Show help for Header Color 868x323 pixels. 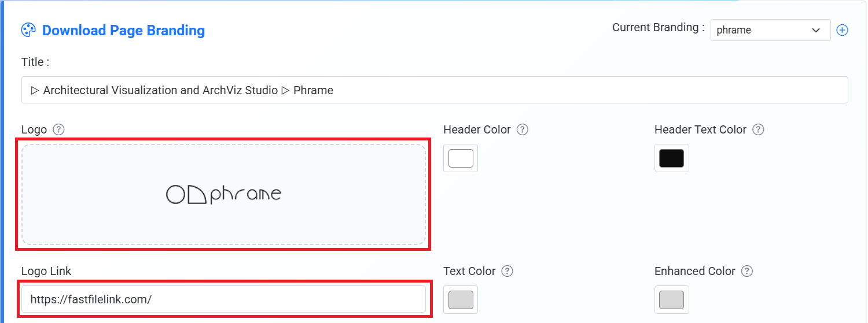click(522, 129)
